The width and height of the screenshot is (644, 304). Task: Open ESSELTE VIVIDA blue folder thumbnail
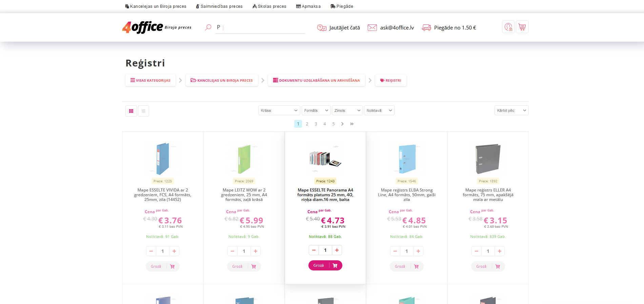pos(163,159)
